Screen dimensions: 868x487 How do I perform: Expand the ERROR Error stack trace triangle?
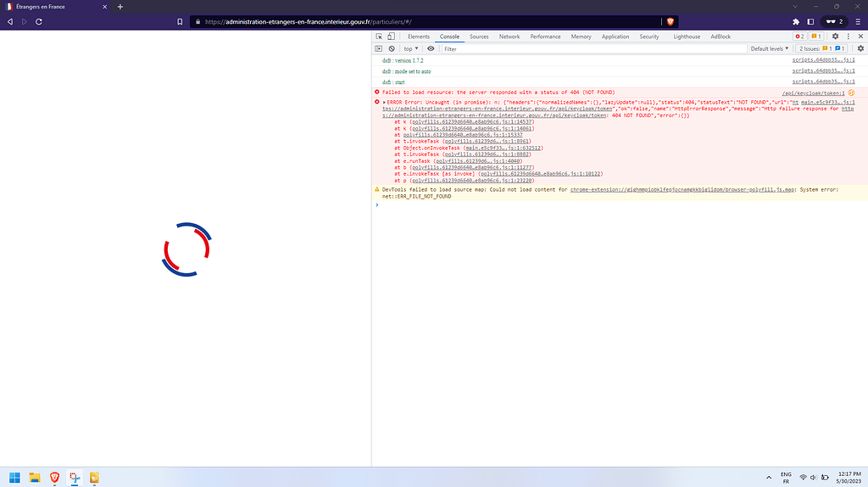tap(384, 102)
